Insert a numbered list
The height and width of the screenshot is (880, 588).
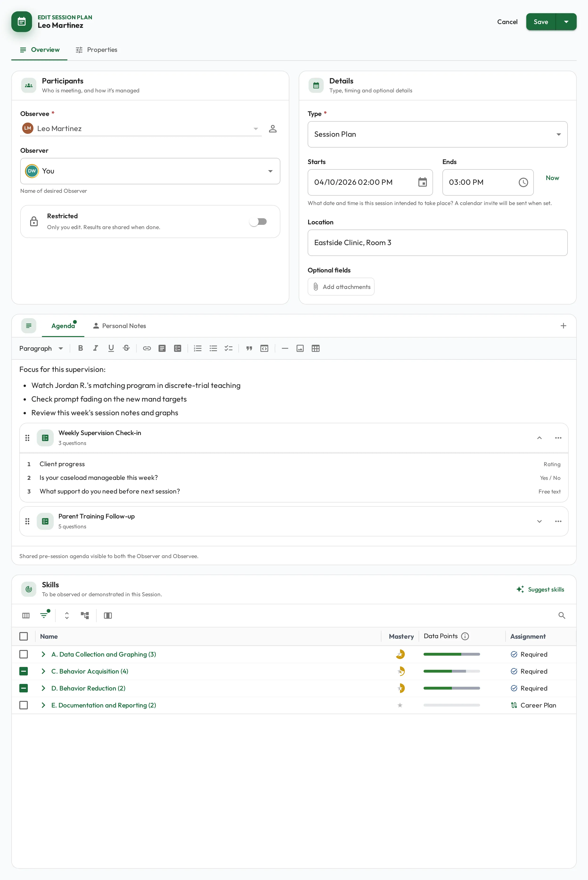(x=198, y=348)
